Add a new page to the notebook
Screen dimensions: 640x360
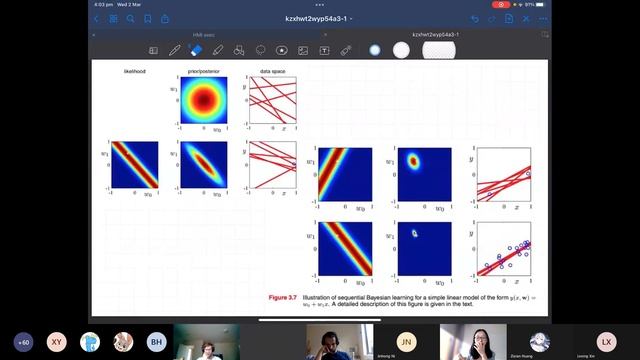509,18
